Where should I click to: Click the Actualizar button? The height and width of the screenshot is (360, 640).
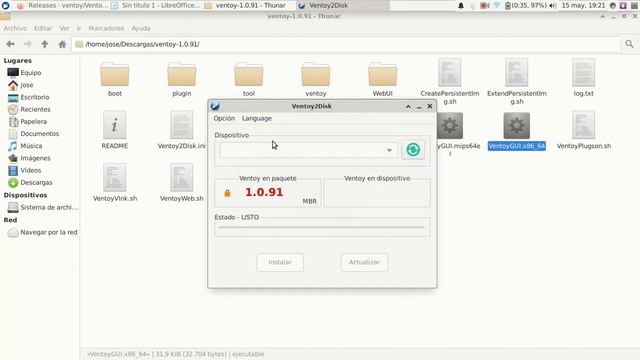[364, 262]
